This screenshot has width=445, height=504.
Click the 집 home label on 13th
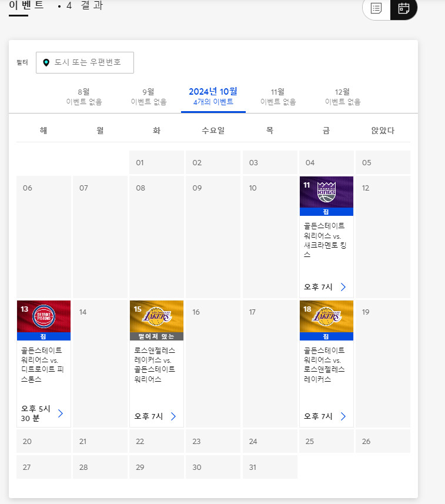click(44, 336)
